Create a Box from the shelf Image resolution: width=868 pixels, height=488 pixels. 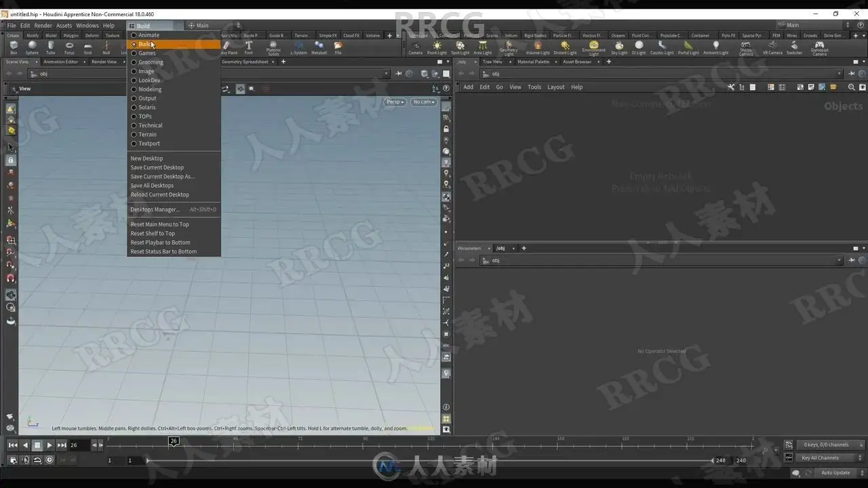[14, 47]
